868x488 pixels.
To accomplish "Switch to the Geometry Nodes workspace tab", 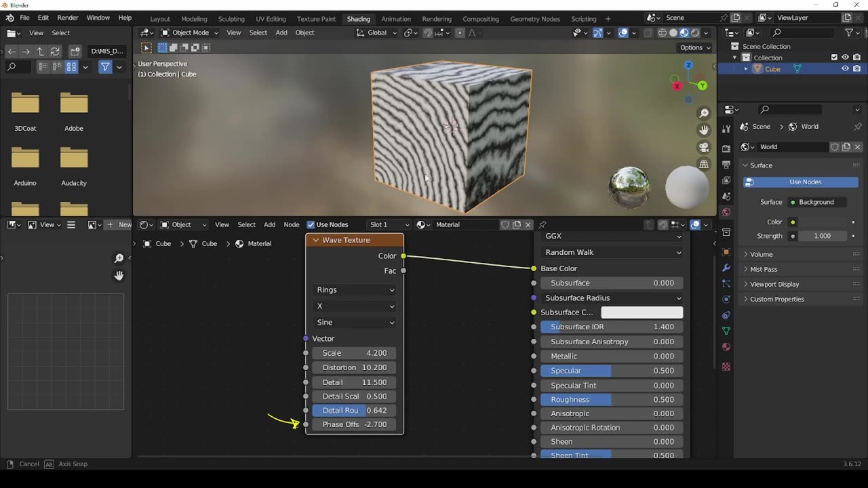I will [x=535, y=19].
